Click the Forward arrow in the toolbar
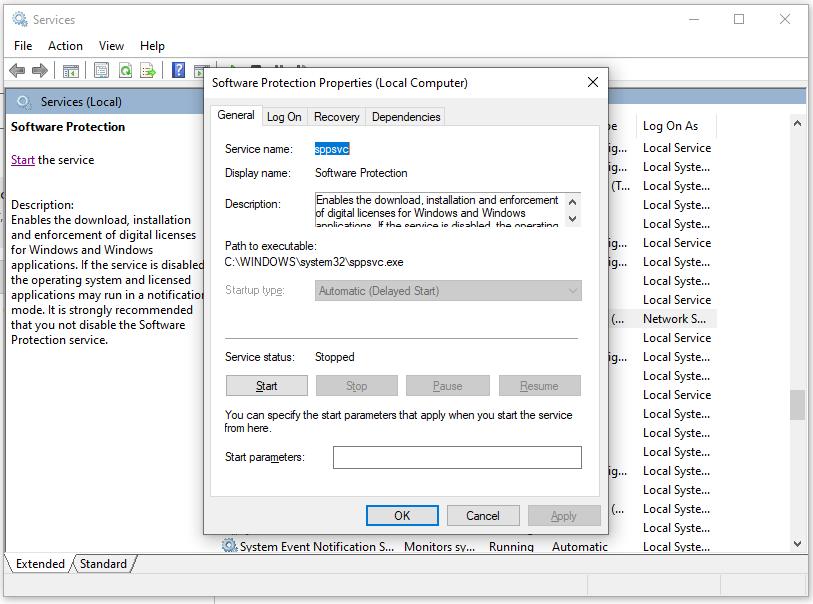The height and width of the screenshot is (604, 813). point(40,70)
